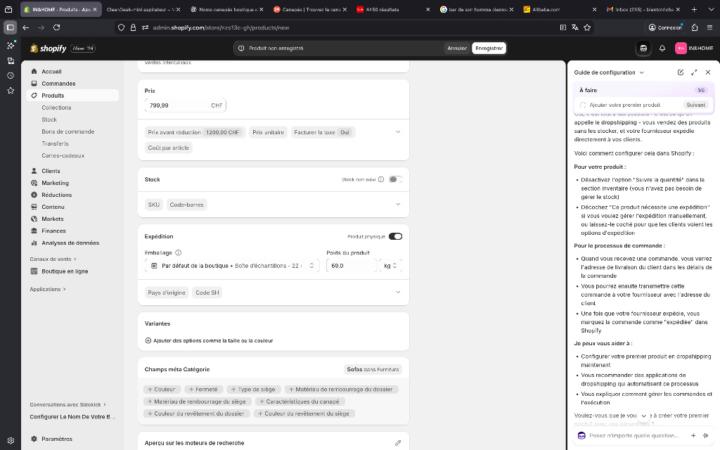Click the edit pencil for search engine preview

click(x=398, y=443)
